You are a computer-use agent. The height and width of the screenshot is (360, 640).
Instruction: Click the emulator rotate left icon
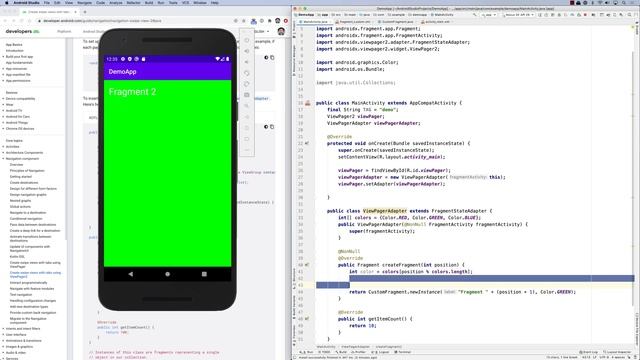[x=247, y=73]
